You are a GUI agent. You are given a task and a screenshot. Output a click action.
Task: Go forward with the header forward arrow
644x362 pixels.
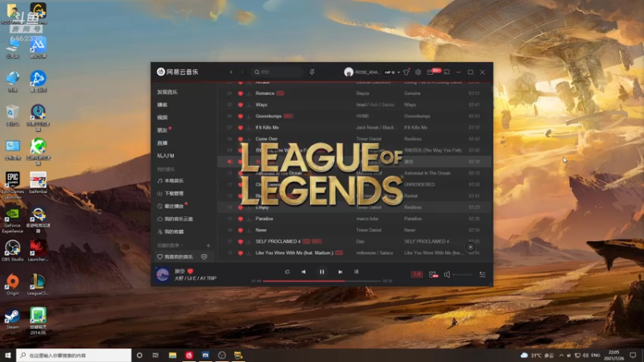coord(242,72)
